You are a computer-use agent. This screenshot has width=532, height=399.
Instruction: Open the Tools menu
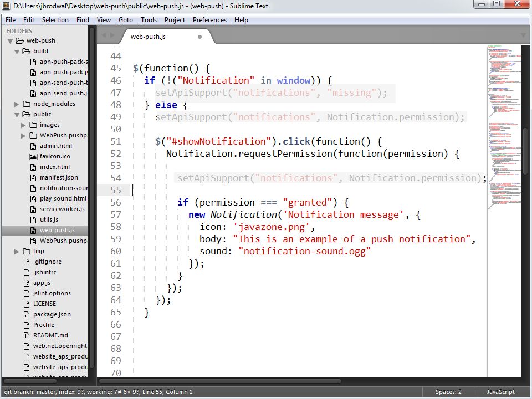(149, 20)
